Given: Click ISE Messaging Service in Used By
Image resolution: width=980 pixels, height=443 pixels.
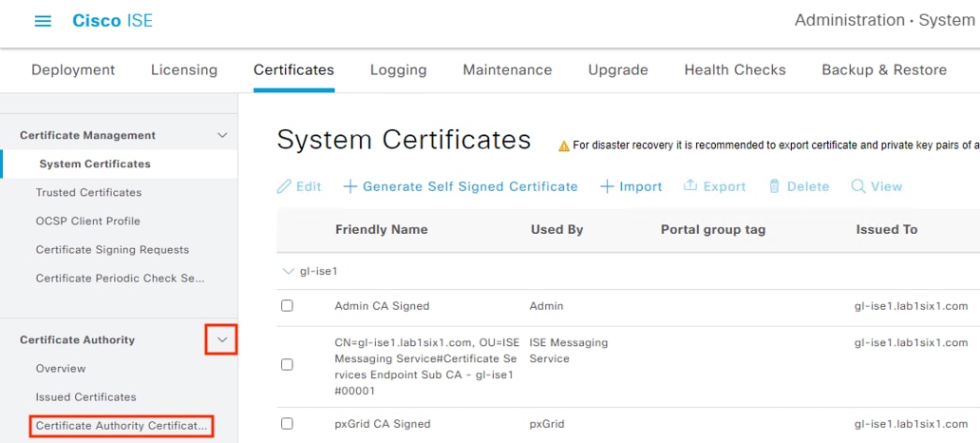Looking at the screenshot, I should [569, 351].
